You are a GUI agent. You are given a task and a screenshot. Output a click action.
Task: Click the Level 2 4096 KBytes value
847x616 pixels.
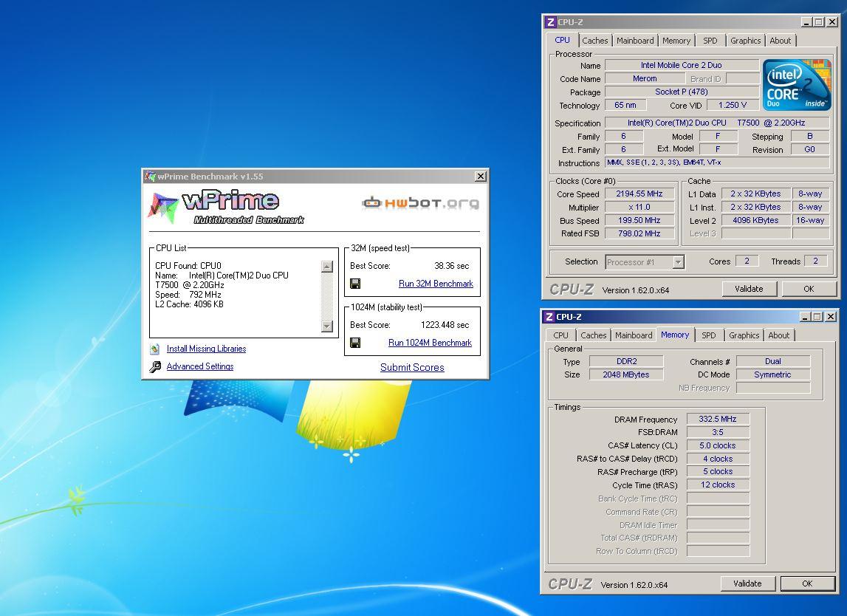[x=755, y=220]
